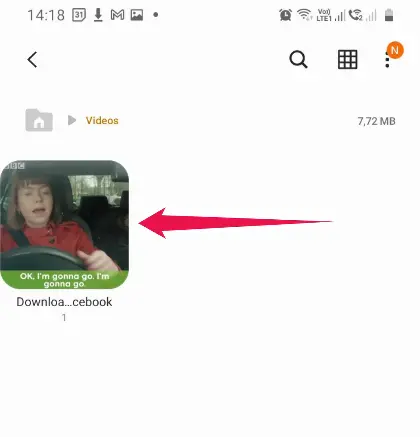
Task: Switch view with the grid icon
Action: click(x=348, y=60)
